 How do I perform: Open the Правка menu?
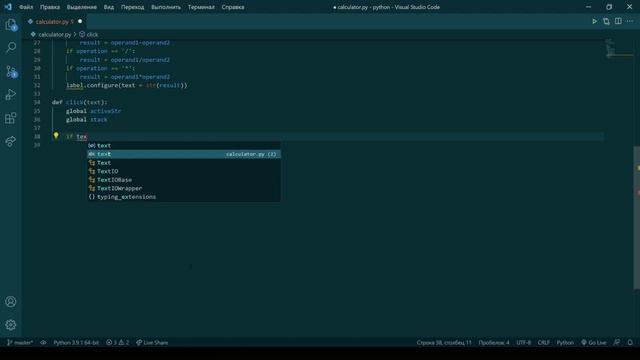pyautogui.click(x=50, y=7)
